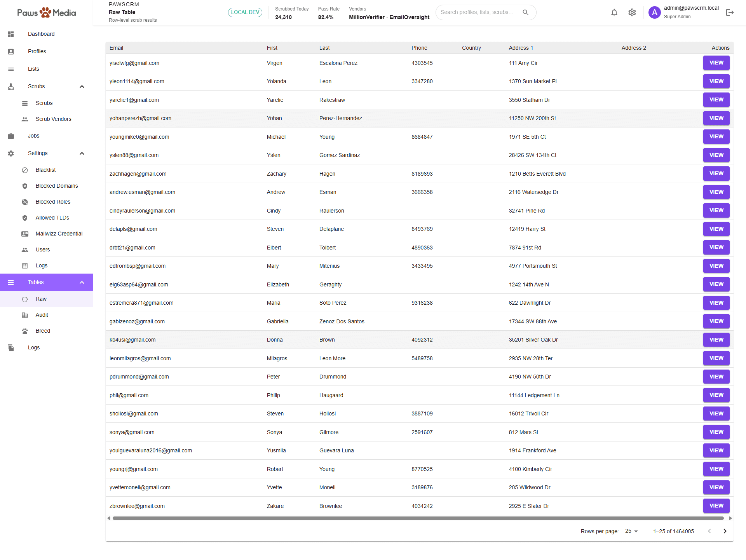Click the search magnifier icon

click(525, 12)
